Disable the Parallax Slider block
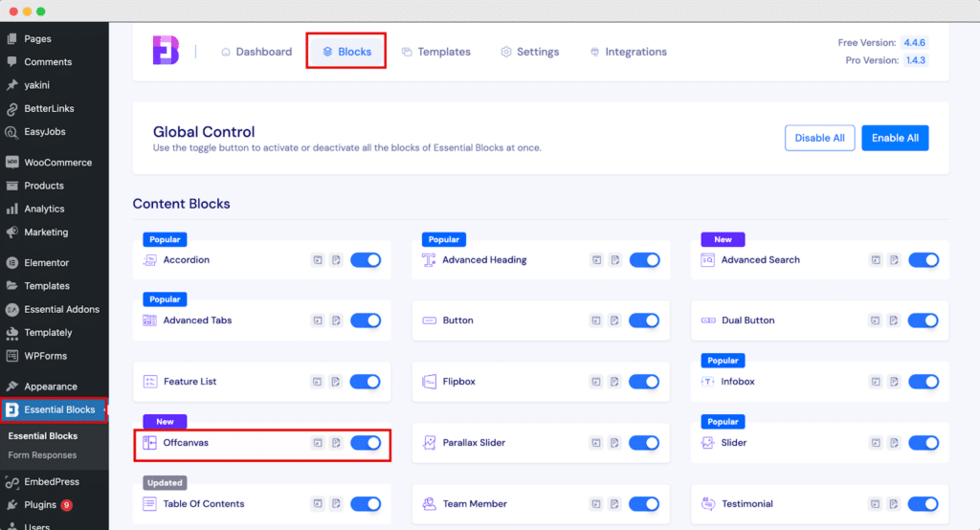This screenshot has width=980, height=530. [x=644, y=443]
